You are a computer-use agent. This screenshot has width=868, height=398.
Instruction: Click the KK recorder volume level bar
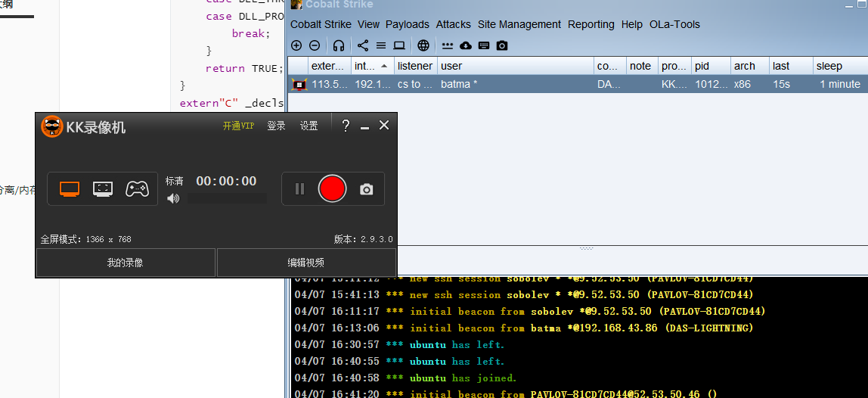227,198
